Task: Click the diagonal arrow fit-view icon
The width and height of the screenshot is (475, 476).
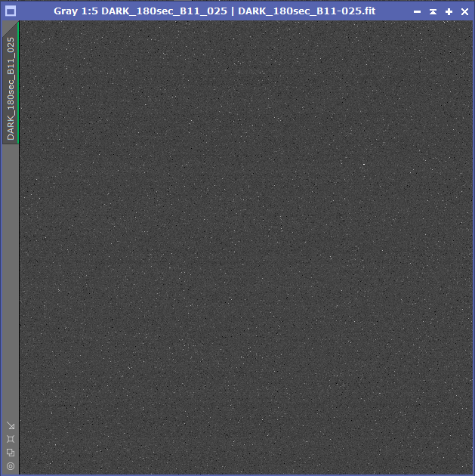Action: coord(11,425)
